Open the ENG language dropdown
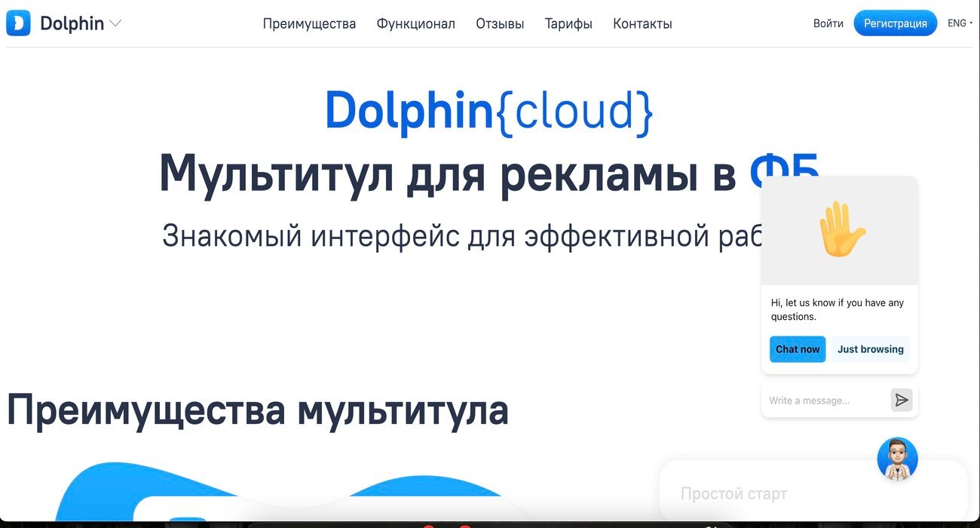 point(959,23)
